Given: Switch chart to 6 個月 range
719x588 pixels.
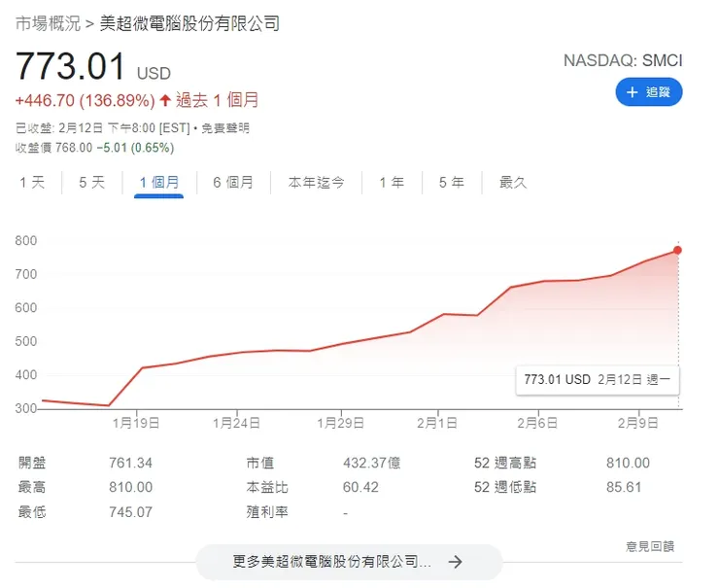Looking at the screenshot, I should tap(233, 183).
